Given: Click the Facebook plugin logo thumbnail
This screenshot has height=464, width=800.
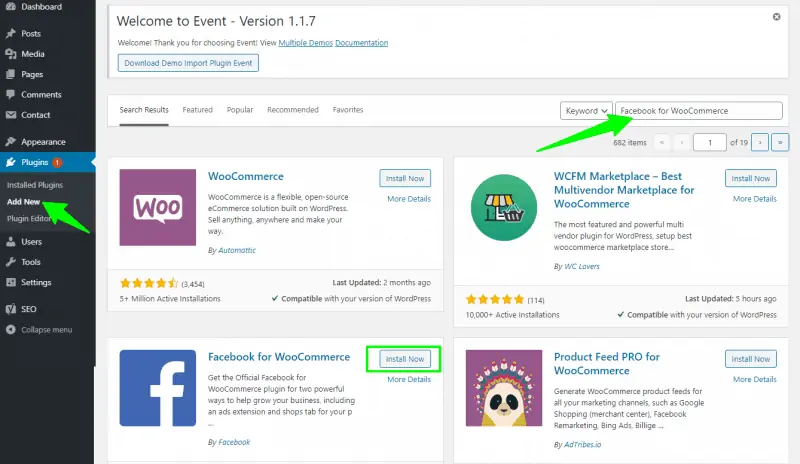Looking at the screenshot, I should click(158, 388).
